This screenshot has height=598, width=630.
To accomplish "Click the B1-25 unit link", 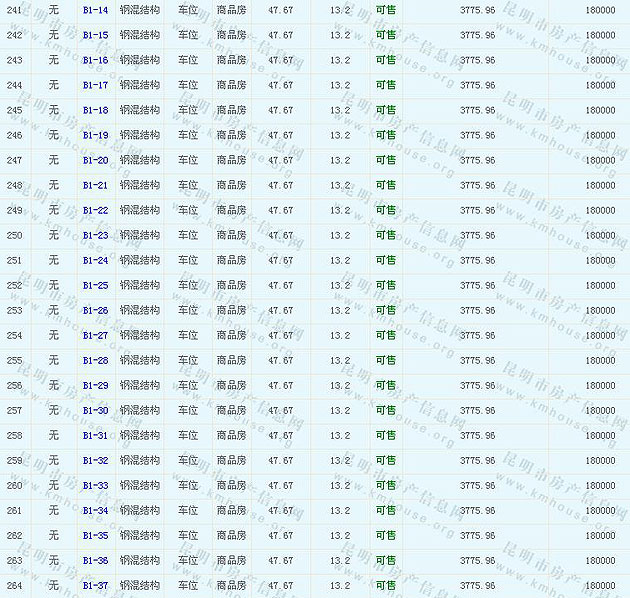I will pyautogui.click(x=95, y=285).
